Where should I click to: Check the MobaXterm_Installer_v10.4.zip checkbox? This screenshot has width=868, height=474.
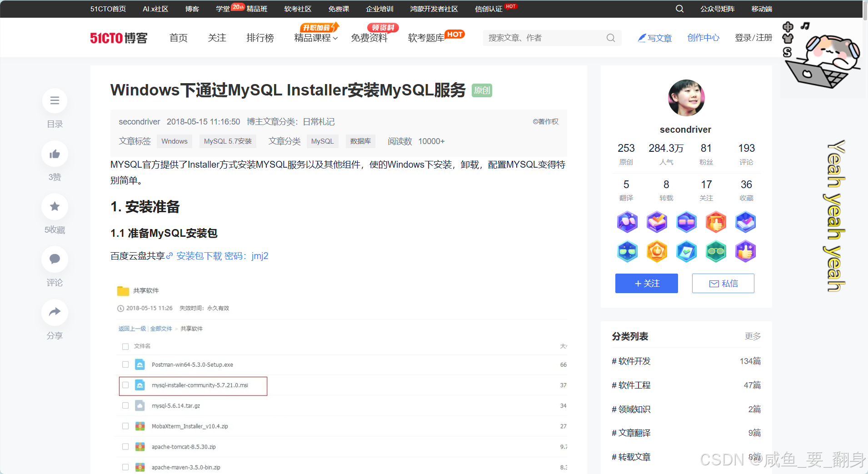[125, 426]
